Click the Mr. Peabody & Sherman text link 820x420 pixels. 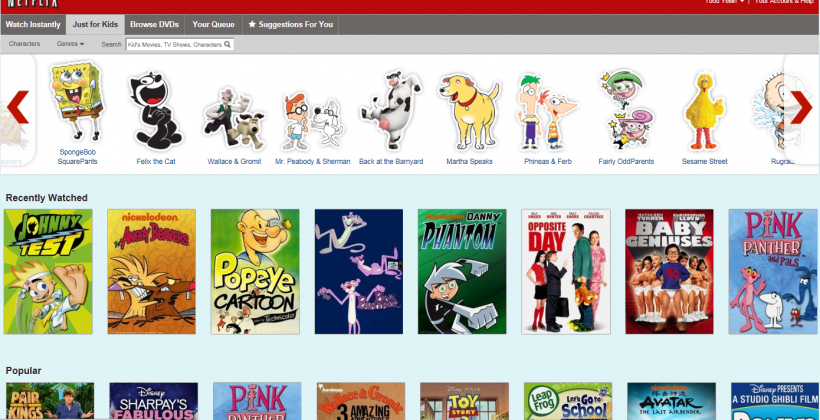(313, 162)
